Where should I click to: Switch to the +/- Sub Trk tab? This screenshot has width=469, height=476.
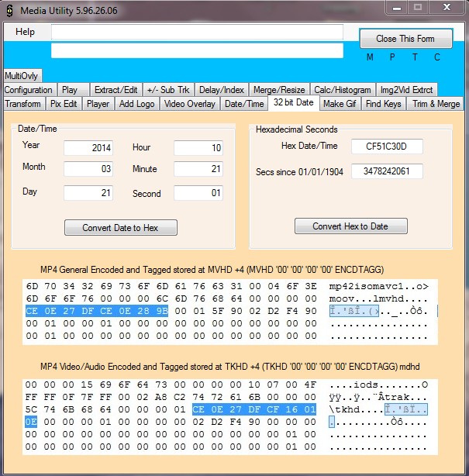click(x=168, y=90)
